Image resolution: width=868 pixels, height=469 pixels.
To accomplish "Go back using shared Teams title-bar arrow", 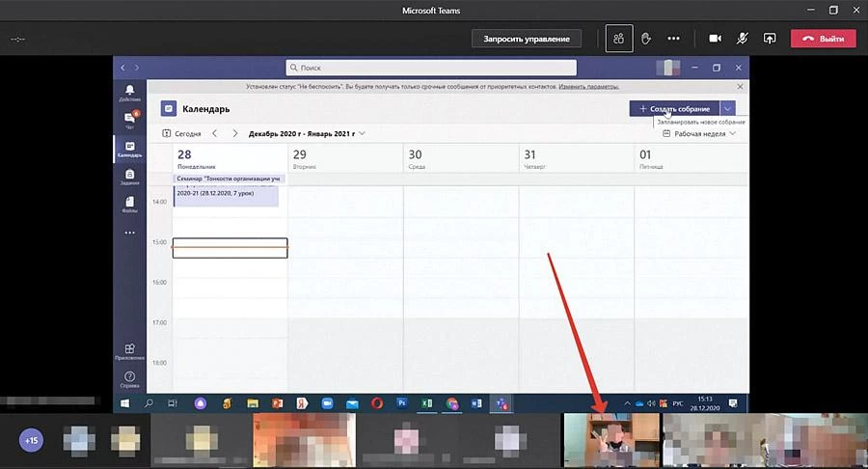I will pos(122,68).
